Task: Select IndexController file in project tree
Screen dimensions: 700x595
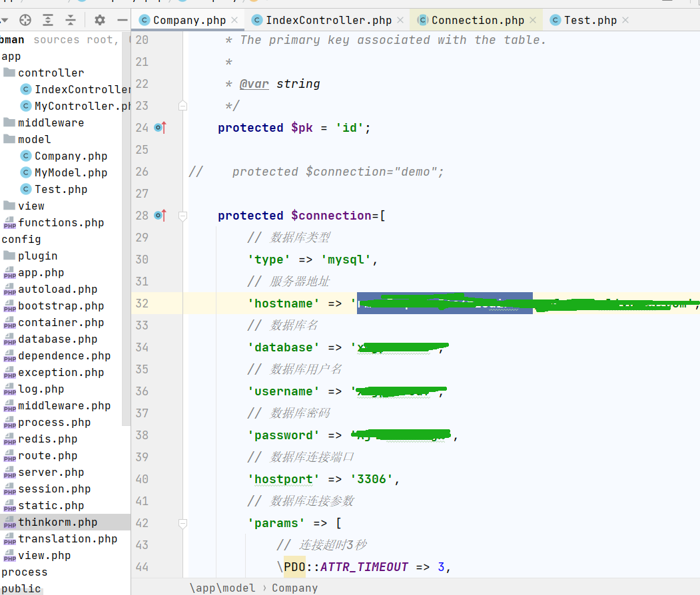Action: click(83, 89)
